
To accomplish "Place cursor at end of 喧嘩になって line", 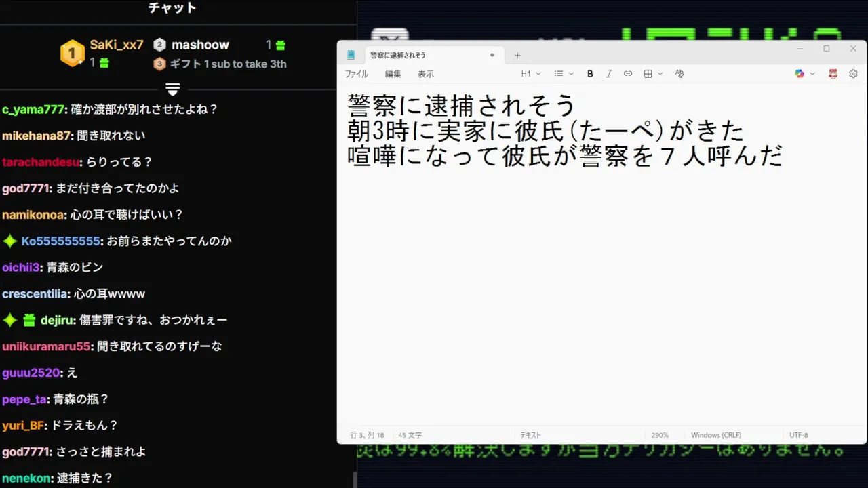I will click(x=784, y=156).
